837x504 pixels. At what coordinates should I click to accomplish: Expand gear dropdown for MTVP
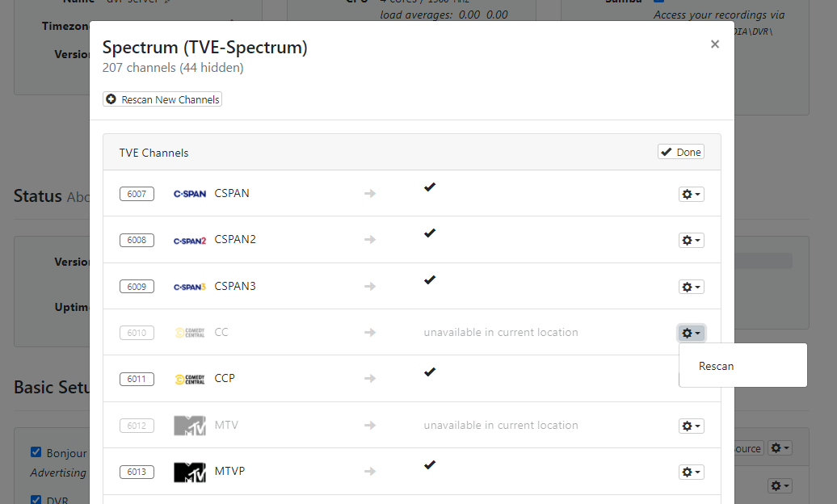point(691,472)
